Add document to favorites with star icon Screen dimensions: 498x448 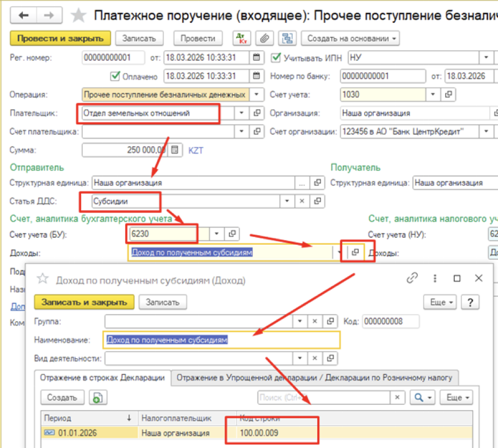click(x=78, y=15)
